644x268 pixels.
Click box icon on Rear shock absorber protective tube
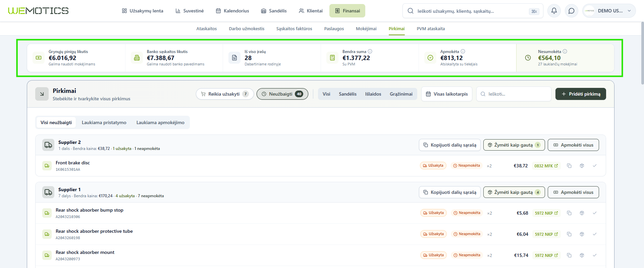[582, 234]
